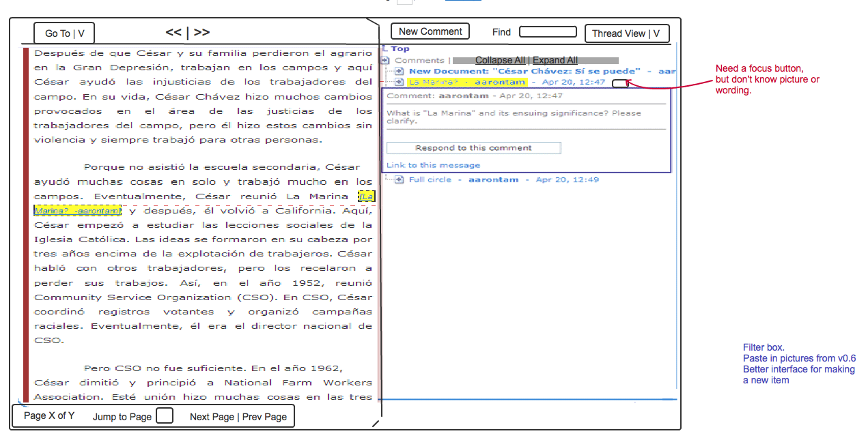
Task: Click the Jump to Page box
Action: pos(164,416)
